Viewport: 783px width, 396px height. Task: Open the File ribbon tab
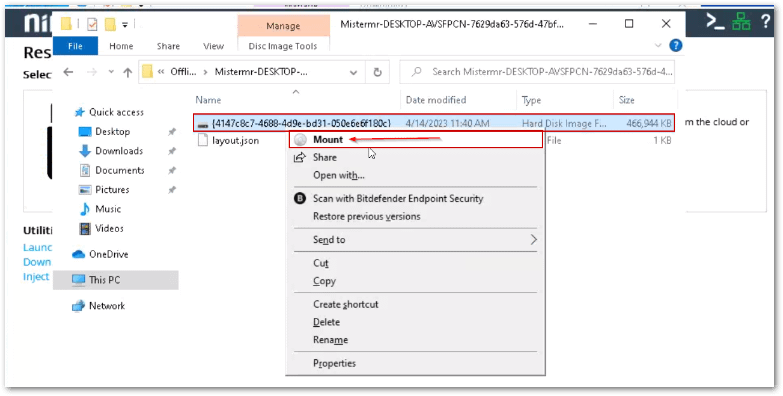[75, 46]
